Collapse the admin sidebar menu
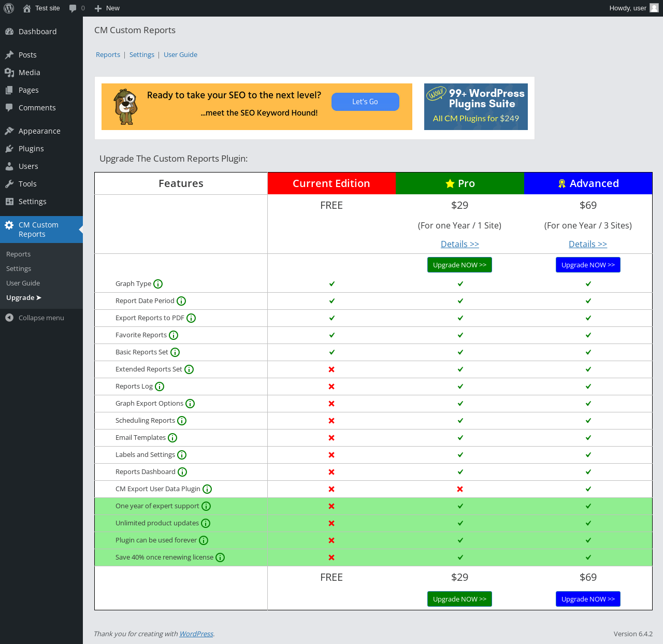The width and height of the screenshot is (663, 644). point(35,318)
